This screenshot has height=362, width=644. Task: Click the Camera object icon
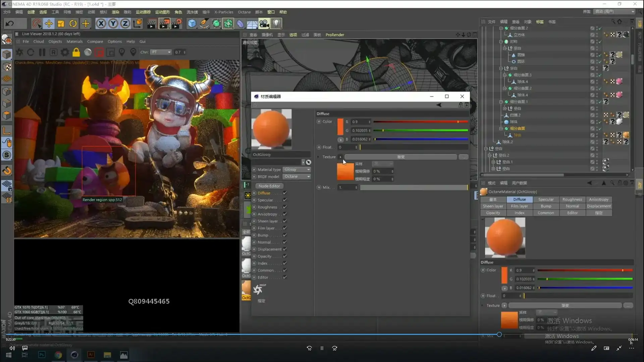[264, 23]
